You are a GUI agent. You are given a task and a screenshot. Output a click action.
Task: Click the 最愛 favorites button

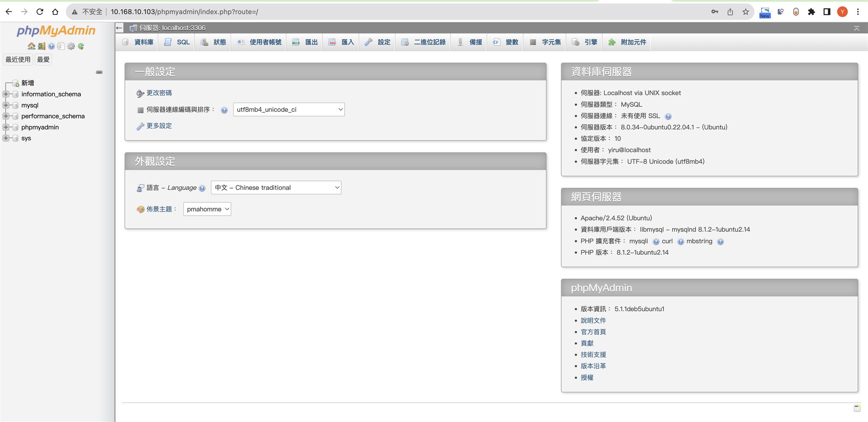tap(43, 59)
